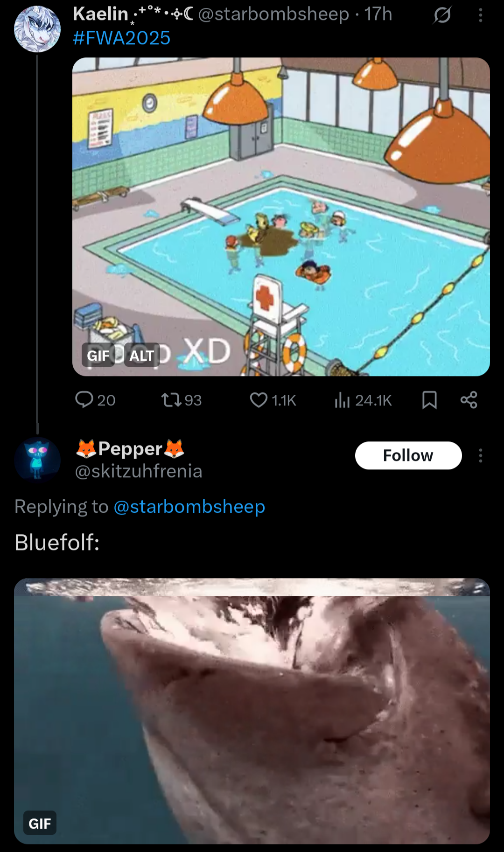Screen dimensions: 504x852
Task: Open the #FWA2025 hashtag
Action: coord(122,38)
